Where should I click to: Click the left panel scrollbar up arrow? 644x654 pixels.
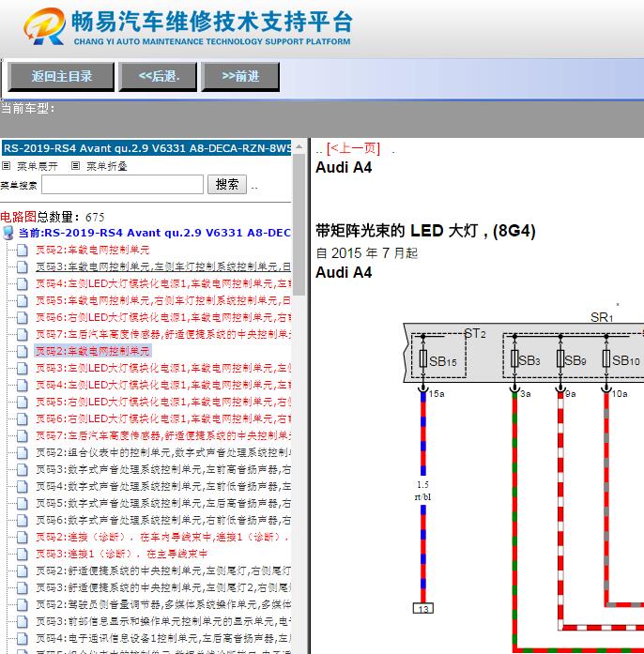(299, 146)
